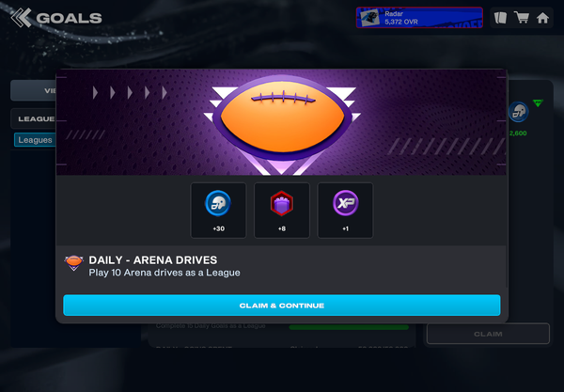This screenshot has width=564, height=392.
Task: Go to the home icon
Action: coord(542,18)
